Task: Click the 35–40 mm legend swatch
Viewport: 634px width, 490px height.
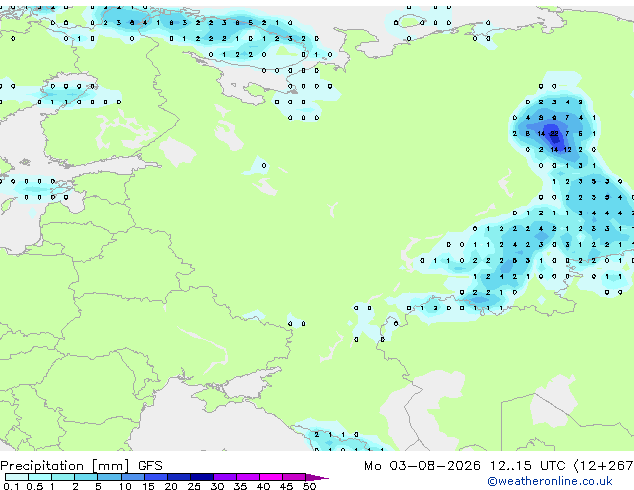Action: coord(248,477)
